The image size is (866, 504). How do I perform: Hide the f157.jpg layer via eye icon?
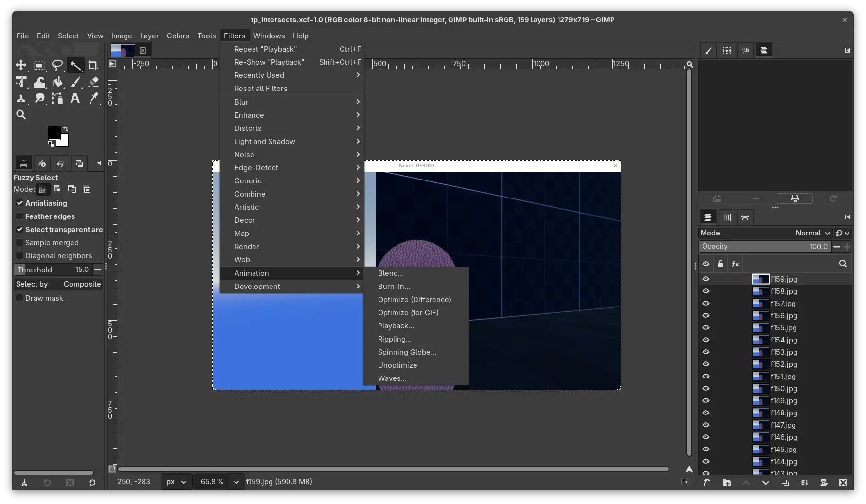pyautogui.click(x=706, y=304)
